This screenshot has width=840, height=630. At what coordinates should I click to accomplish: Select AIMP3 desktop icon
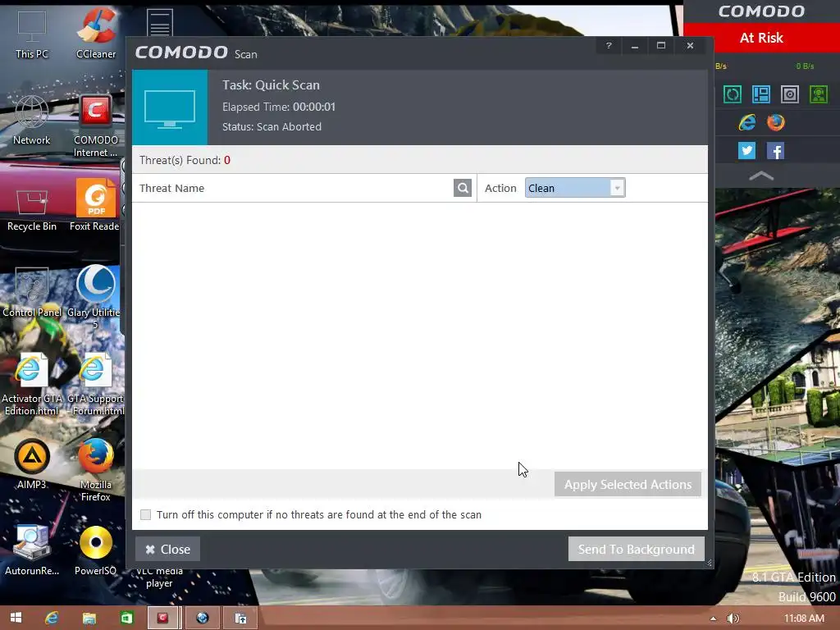(x=32, y=464)
